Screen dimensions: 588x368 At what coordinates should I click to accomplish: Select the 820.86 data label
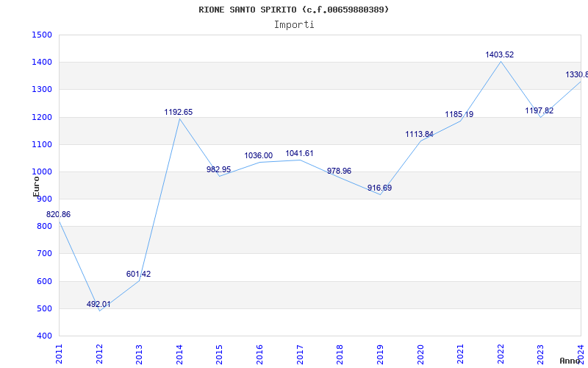58,214
